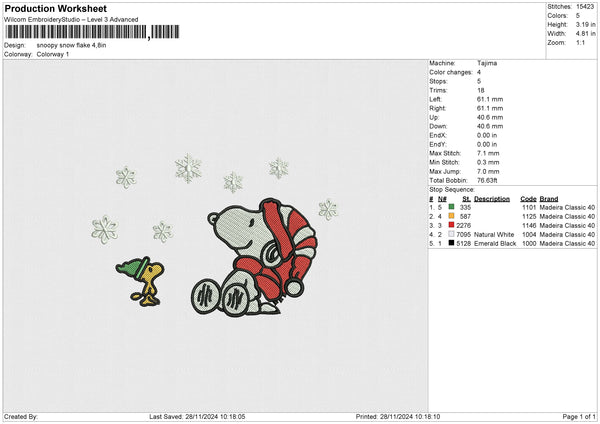The image size is (600, 424).
Task: Click stitch count 335 in row 1
Action: coord(465,207)
